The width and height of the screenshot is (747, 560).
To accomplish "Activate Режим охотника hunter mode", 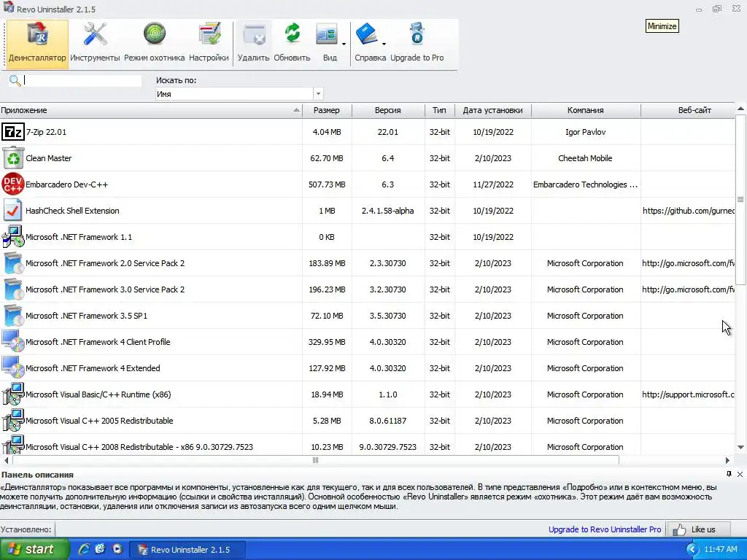I will click(155, 35).
